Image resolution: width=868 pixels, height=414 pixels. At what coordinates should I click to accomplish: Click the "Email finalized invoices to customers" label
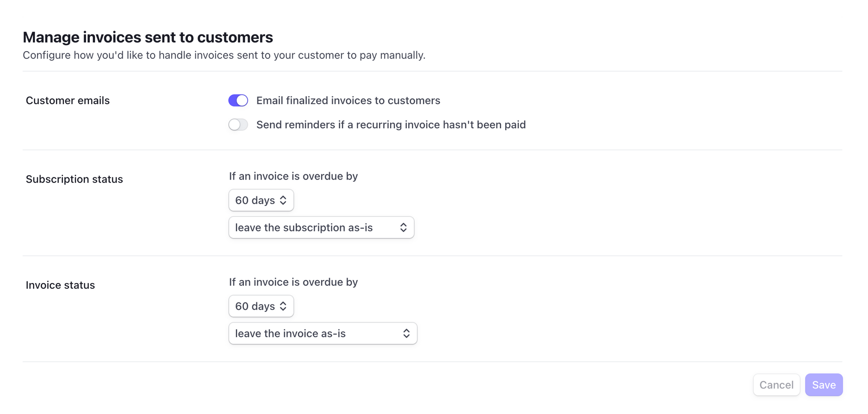(x=348, y=101)
